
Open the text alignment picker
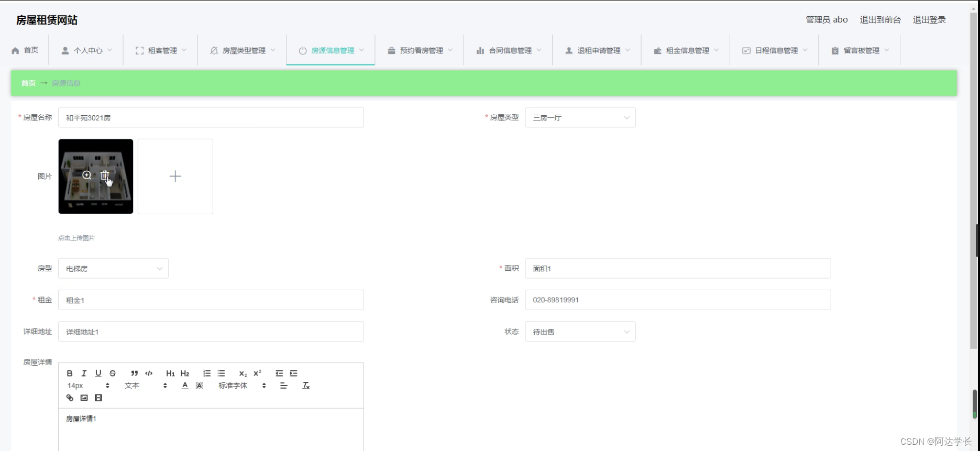pos(284,386)
